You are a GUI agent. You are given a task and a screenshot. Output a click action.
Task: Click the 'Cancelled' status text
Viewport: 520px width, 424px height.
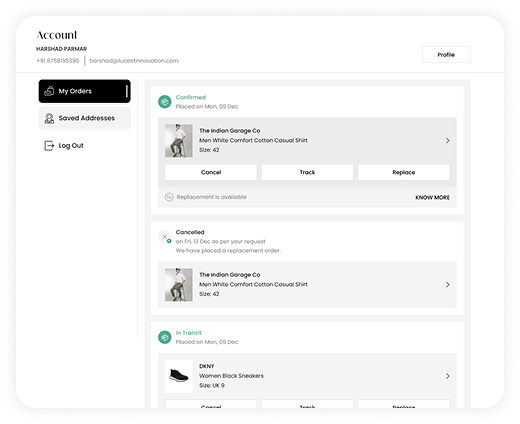pyautogui.click(x=190, y=232)
